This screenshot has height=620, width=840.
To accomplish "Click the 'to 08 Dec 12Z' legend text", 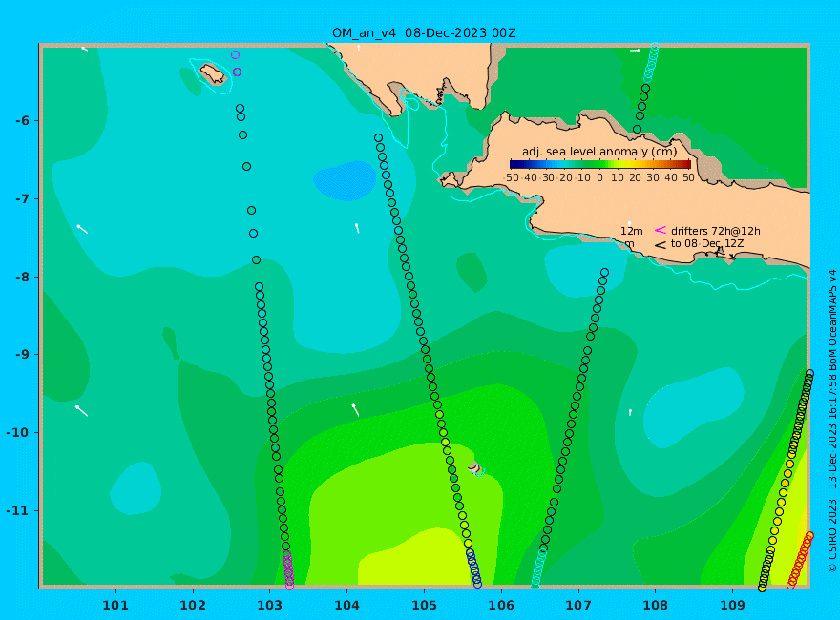I will pyautogui.click(x=707, y=243).
